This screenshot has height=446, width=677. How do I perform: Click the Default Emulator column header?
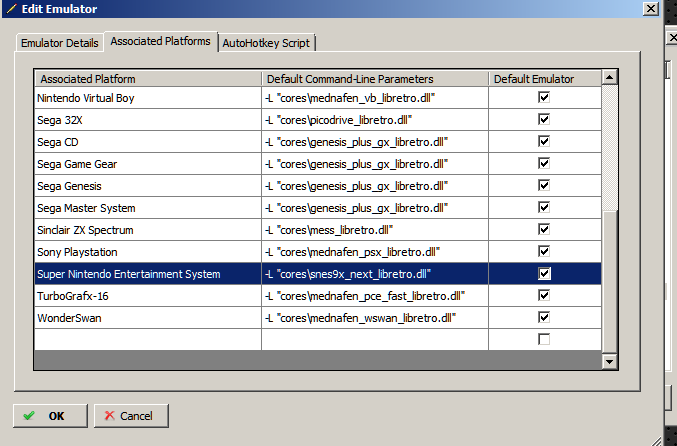tap(545, 79)
